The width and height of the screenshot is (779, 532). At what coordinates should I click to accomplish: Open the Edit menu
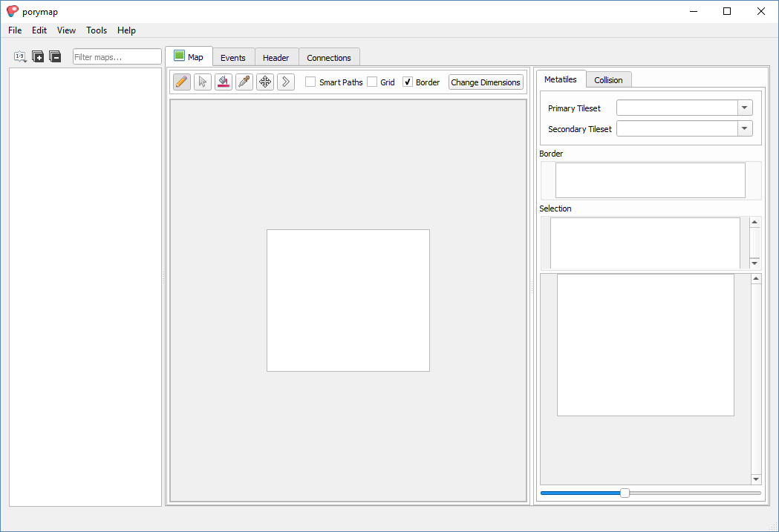(x=39, y=30)
